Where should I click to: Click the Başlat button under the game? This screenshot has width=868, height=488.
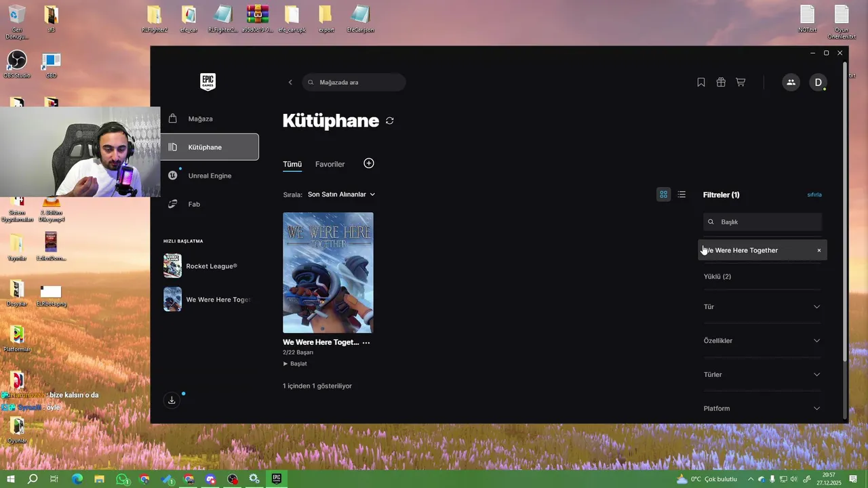[295, 364]
